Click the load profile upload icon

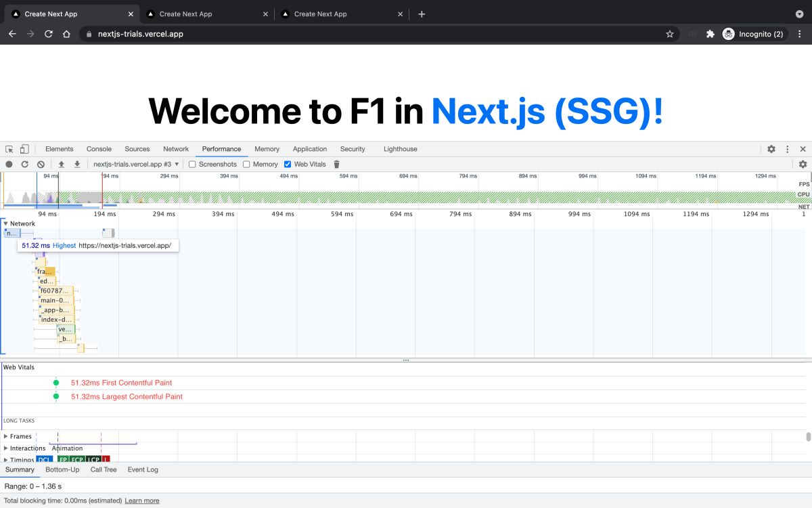61,165
